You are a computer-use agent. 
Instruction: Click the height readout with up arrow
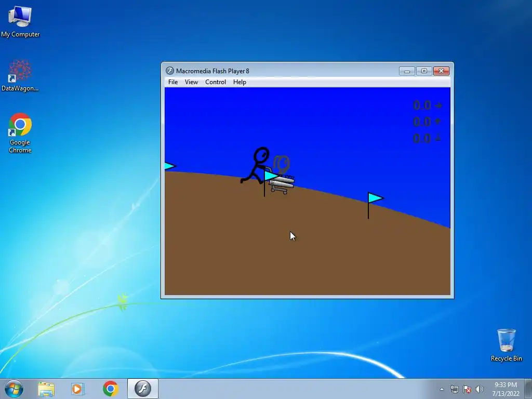(427, 122)
